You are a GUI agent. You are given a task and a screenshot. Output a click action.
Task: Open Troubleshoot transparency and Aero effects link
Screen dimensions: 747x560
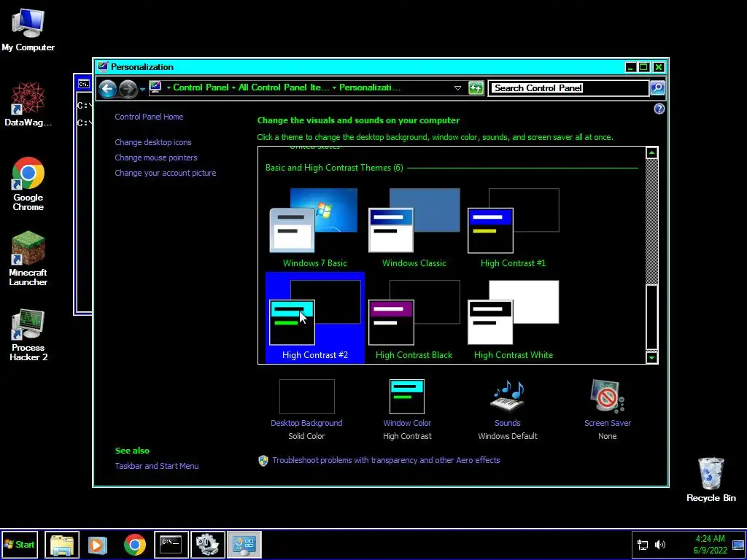(x=386, y=461)
